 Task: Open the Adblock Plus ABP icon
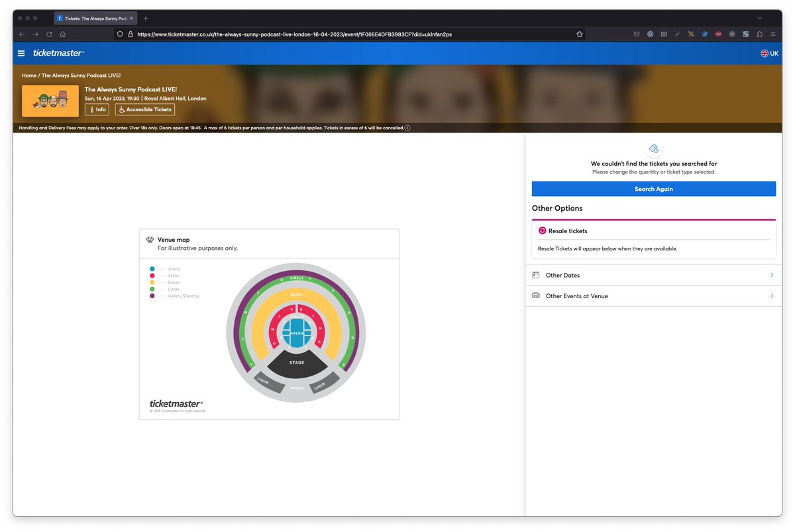point(718,34)
